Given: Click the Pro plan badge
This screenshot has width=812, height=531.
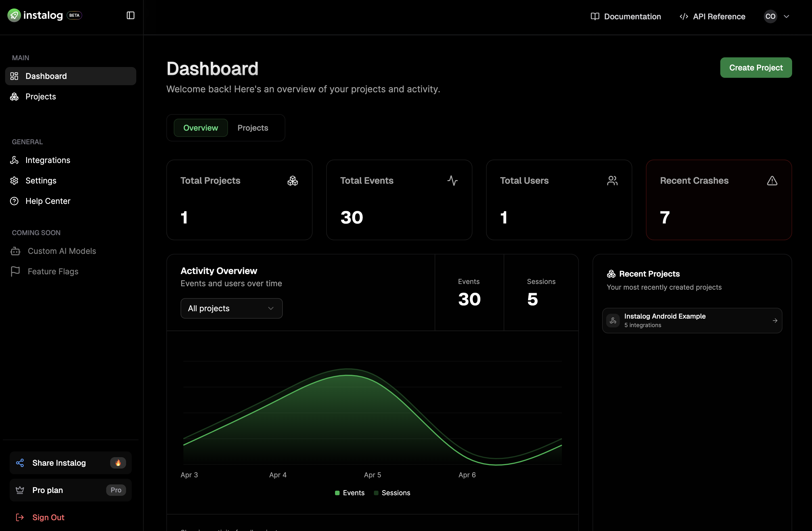Looking at the screenshot, I should pyautogui.click(x=116, y=490).
